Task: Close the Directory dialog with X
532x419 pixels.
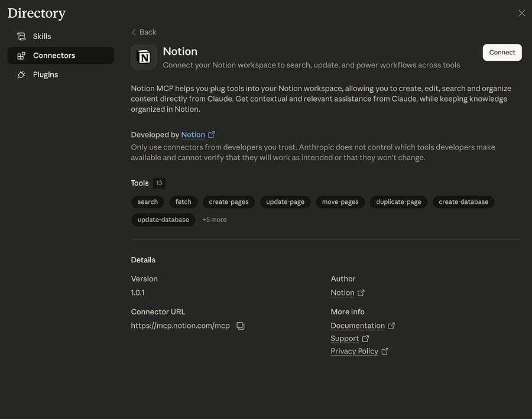Action: (521, 13)
